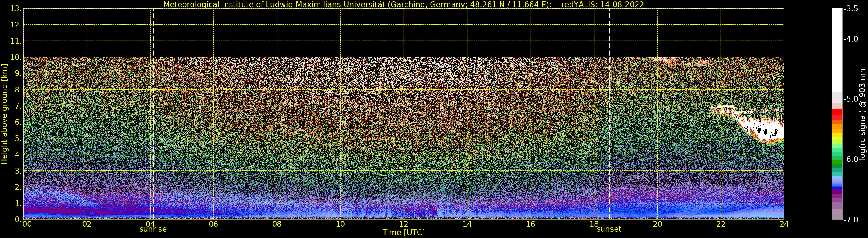Click the 'sunrise' label below the time axis
Screen dimensions: 868x238
pyautogui.click(x=153, y=229)
